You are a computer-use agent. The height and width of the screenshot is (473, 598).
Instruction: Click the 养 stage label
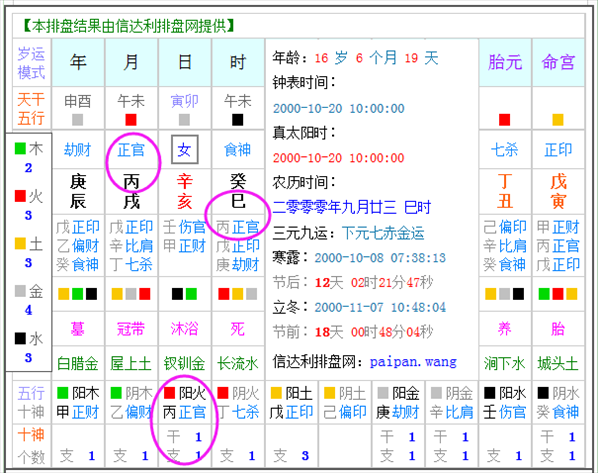(505, 329)
